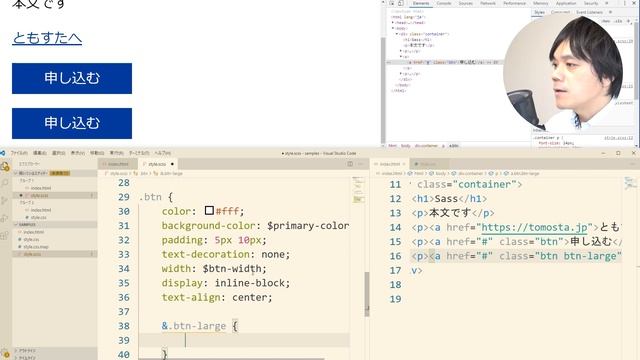640x360 pixels.
Task: Click div.container in DevTools breadcrumb
Action: [426, 146]
